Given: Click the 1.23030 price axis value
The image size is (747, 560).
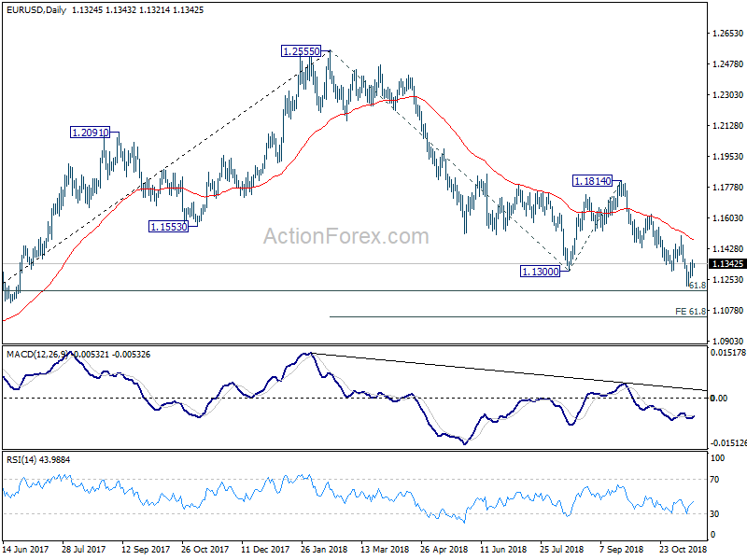Looking at the screenshot, I should (x=727, y=95).
